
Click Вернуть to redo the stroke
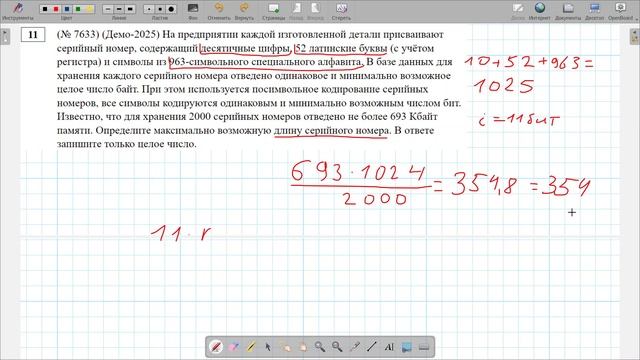pos(244,11)
